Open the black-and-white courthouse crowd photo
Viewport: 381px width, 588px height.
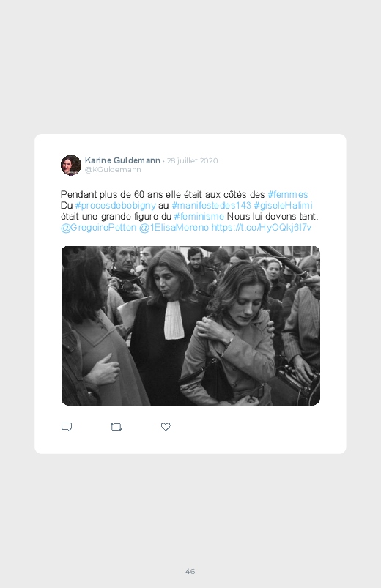[190, 326]
